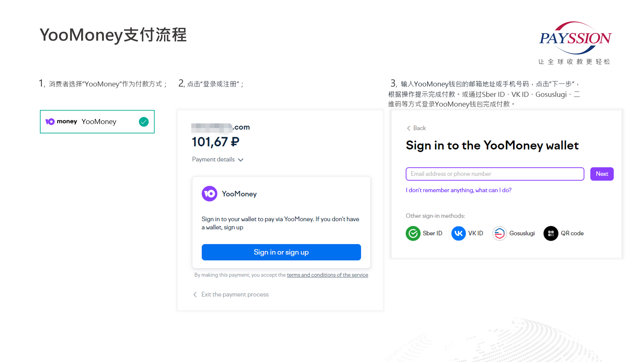Click the Back chevron arrow
The height and width of the screenshot is (362, 644).
click(409, 128)
